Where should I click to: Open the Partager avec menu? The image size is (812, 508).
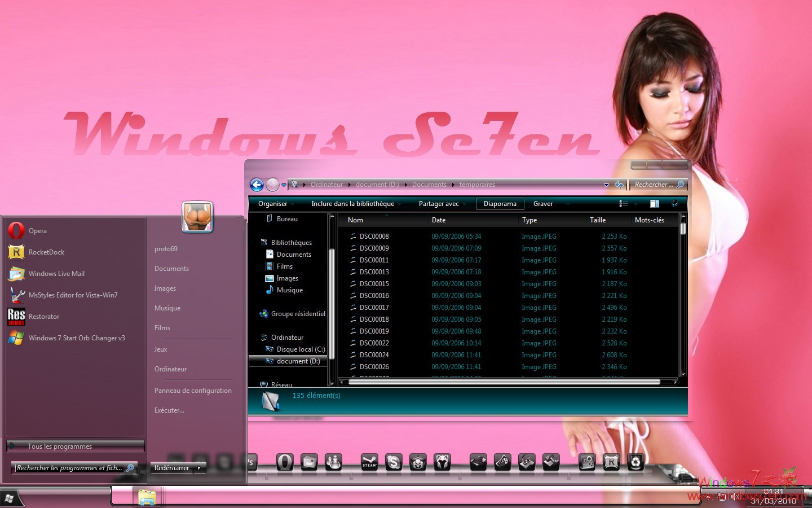pyautogui.click(x=442, y=204)
